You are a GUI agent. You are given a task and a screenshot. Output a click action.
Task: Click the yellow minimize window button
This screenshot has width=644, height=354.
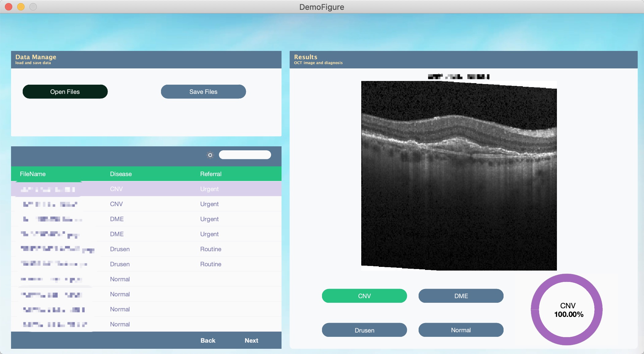coord(21,7)
